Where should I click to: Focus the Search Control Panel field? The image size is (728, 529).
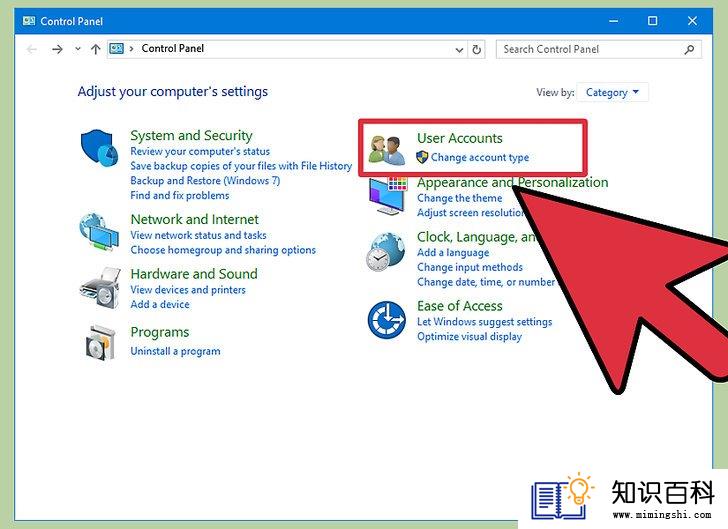point(599,49)
